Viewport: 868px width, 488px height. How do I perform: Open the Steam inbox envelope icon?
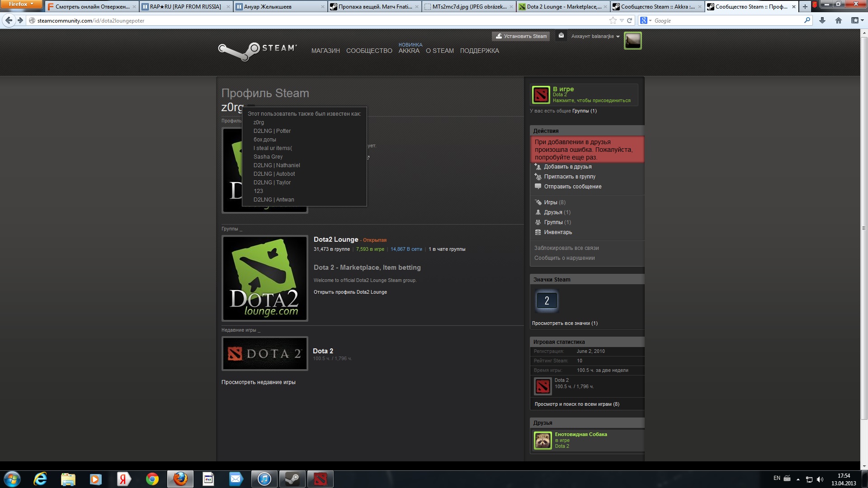pyautogui.click(x=561, y=36)
